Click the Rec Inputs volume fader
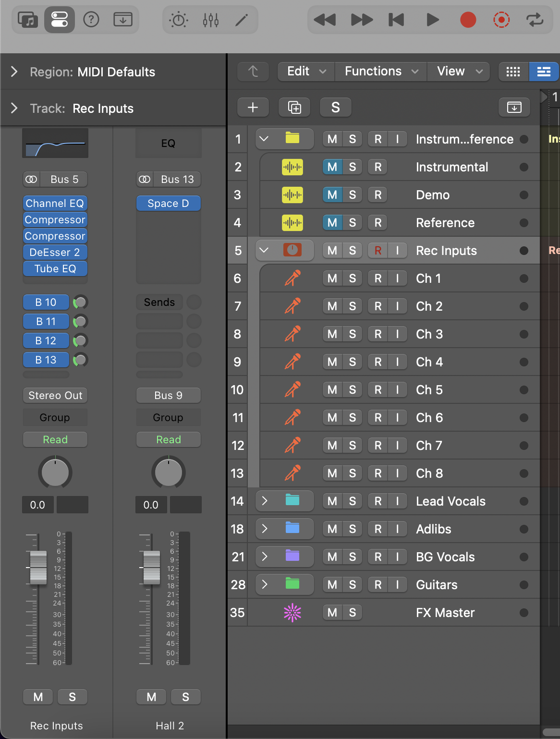Viewport: 560px width, 739px height. (x=38, y=568)
